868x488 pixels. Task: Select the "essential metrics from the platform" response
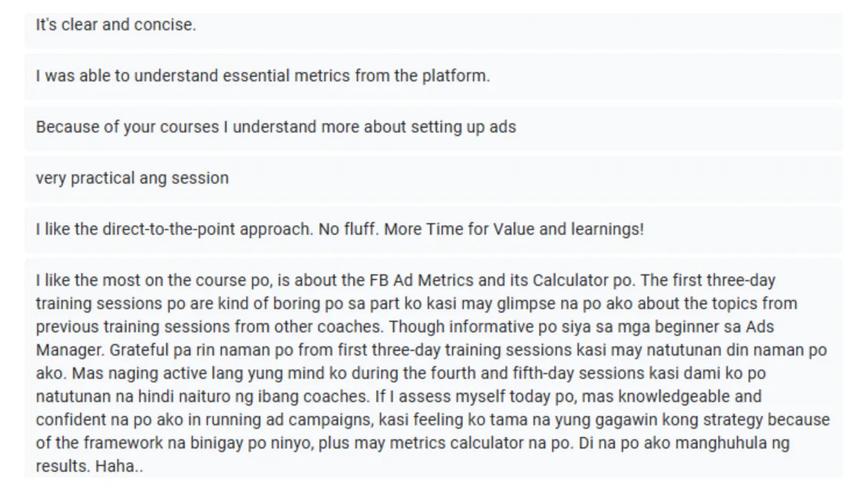[x=263, y=76]
